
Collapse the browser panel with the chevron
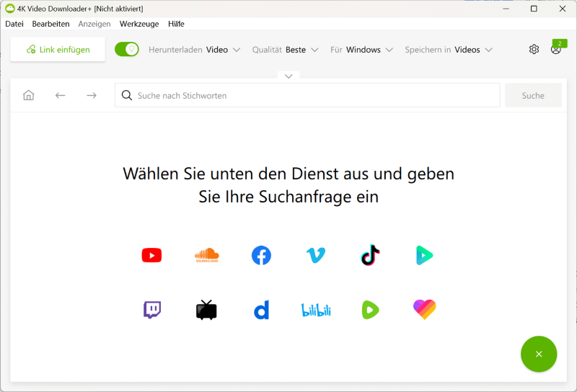pyautogui.click(x=288, y=76)
